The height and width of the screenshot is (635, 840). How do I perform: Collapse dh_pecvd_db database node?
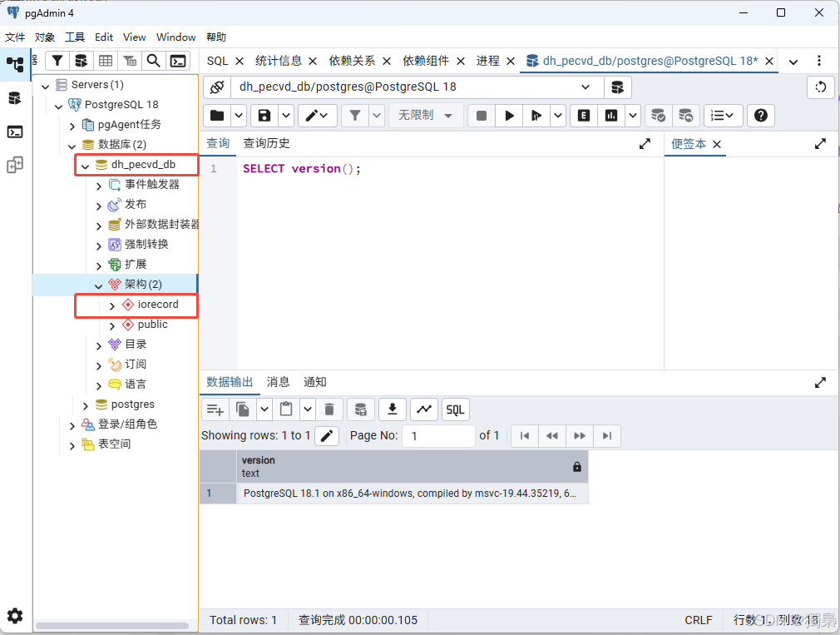click(x=85, y=166)
